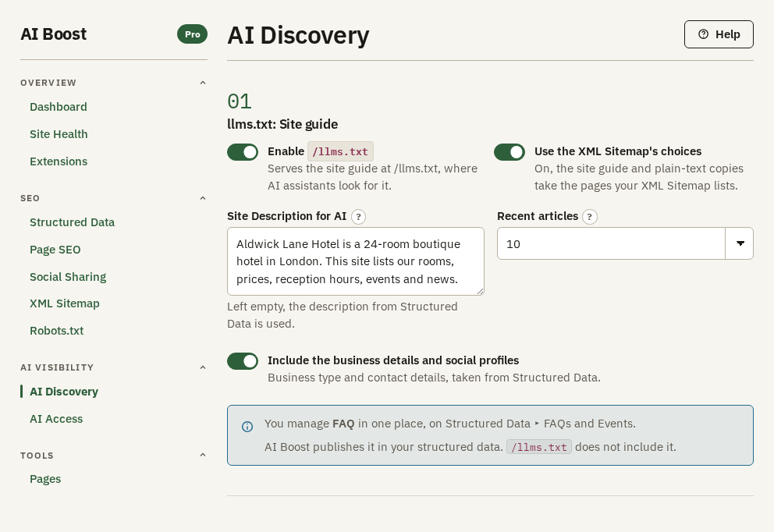Click the help question mark beside Site Description for AI
Viewport: 774px width, 532px height.
[x=358, y=217]
